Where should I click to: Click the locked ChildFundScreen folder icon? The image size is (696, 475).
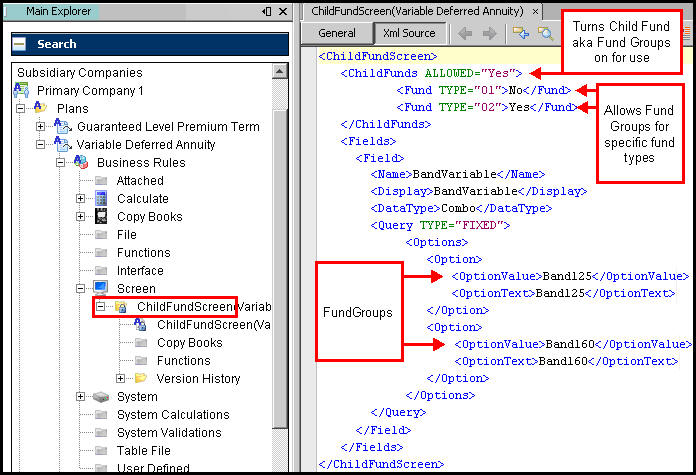click(121, 306)
